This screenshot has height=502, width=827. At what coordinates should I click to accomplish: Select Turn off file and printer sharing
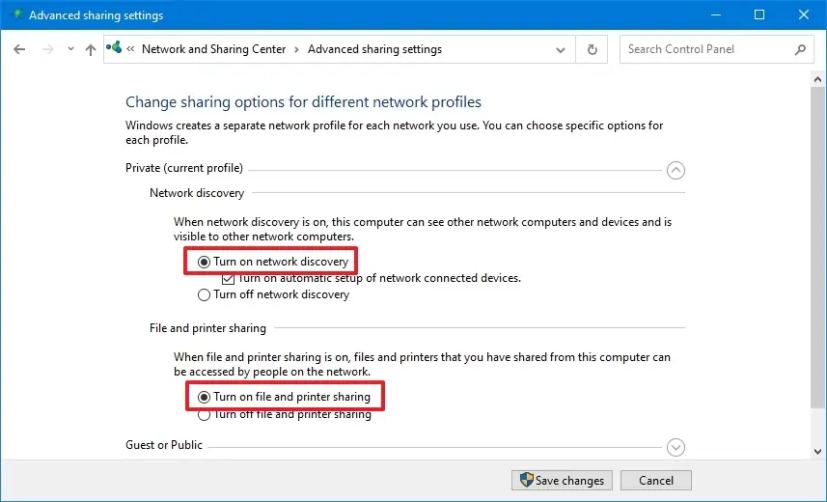[x=284, y=414]
